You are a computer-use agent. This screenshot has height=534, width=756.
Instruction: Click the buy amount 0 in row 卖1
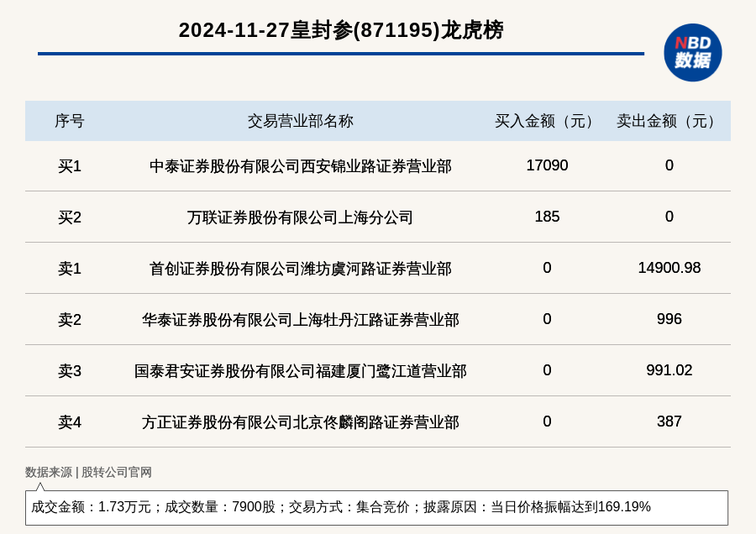pos(547,268)
